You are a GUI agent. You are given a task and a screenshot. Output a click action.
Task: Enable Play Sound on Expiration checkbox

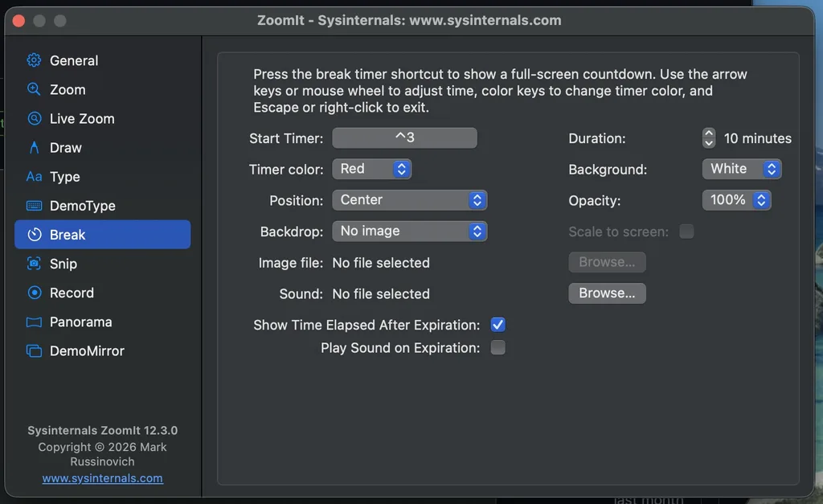pos(497,347)
